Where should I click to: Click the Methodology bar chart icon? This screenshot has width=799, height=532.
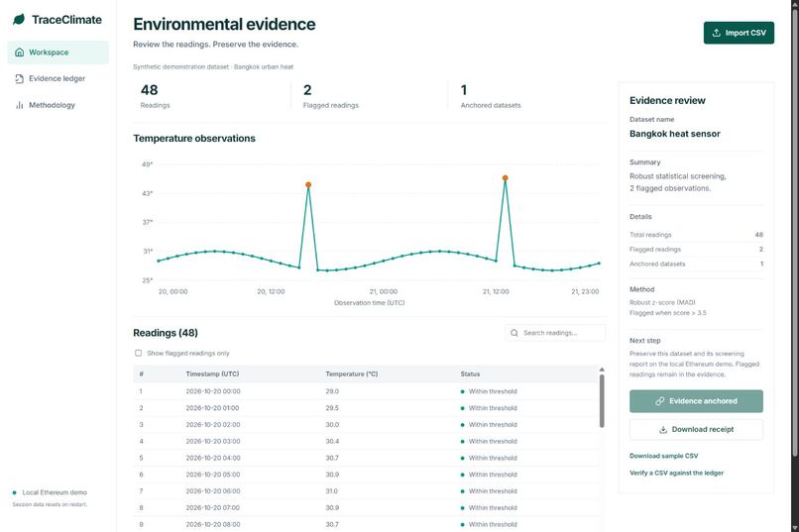click(20, 105)
